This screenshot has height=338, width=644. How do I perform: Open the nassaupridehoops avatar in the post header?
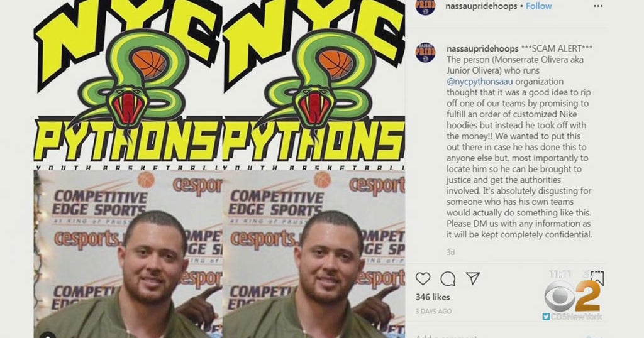pyautogui.click(x=425, y=6)
